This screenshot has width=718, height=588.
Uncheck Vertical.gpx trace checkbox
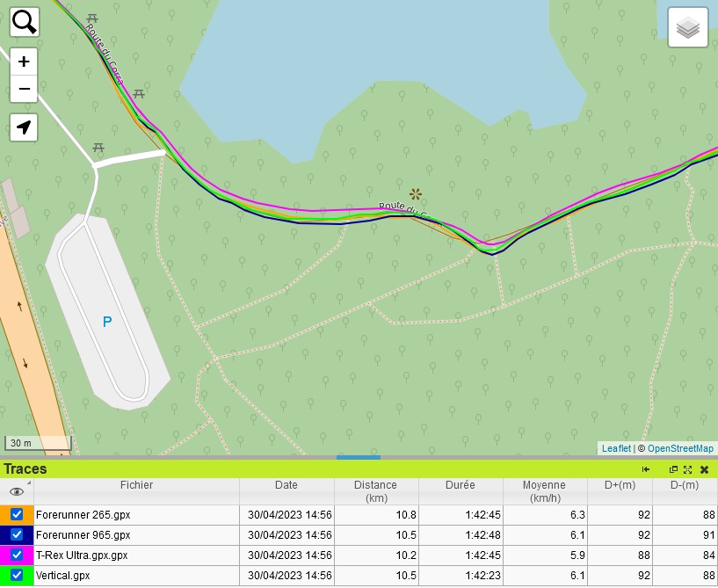[17, 576]
